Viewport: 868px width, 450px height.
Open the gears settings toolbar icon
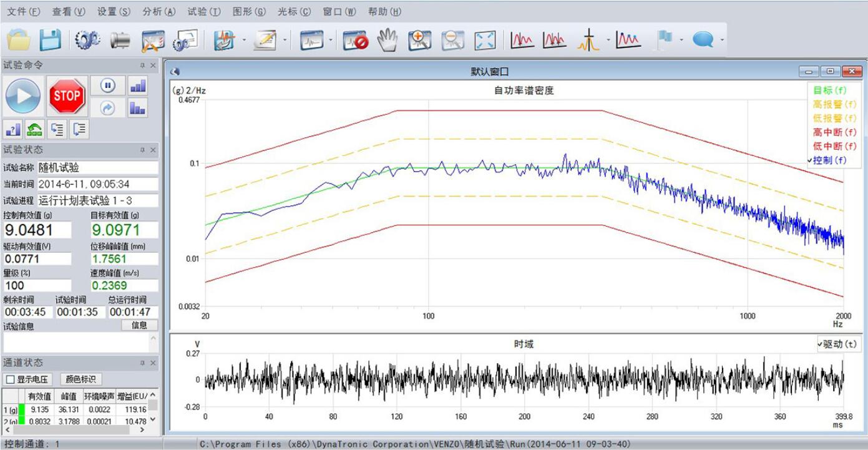pyautogui.click(x=87, y=40)
